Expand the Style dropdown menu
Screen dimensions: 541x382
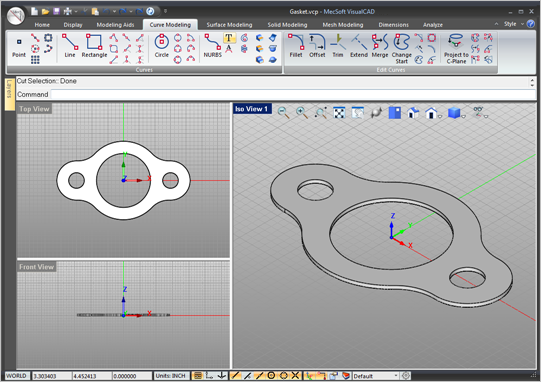coord(514,24)
